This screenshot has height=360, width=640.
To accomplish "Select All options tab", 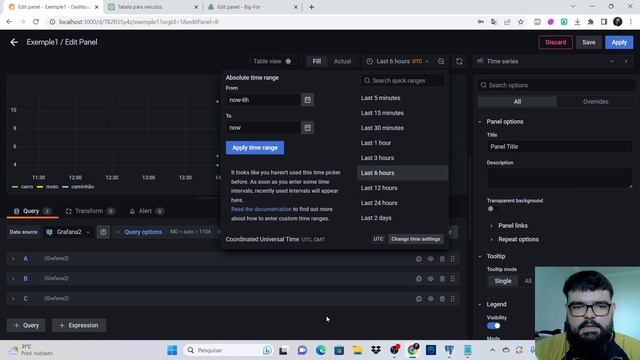I will (x=517, y=102).
